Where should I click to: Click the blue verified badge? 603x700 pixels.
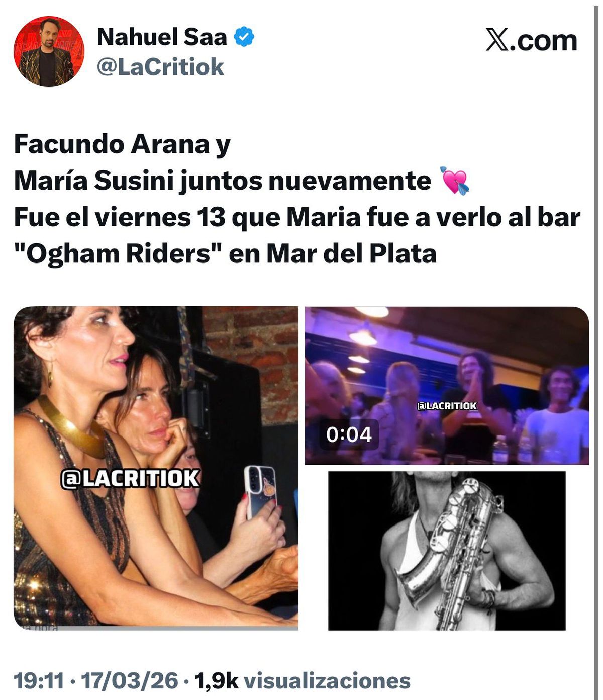tap(244, 37)
